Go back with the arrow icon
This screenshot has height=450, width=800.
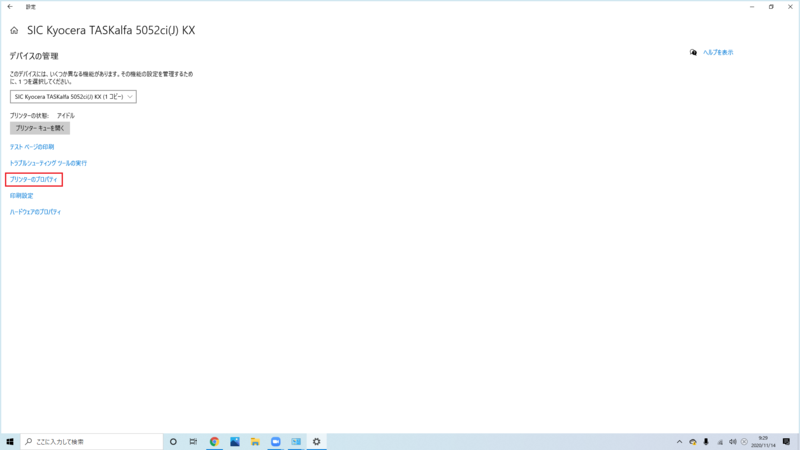coord(10,7)
